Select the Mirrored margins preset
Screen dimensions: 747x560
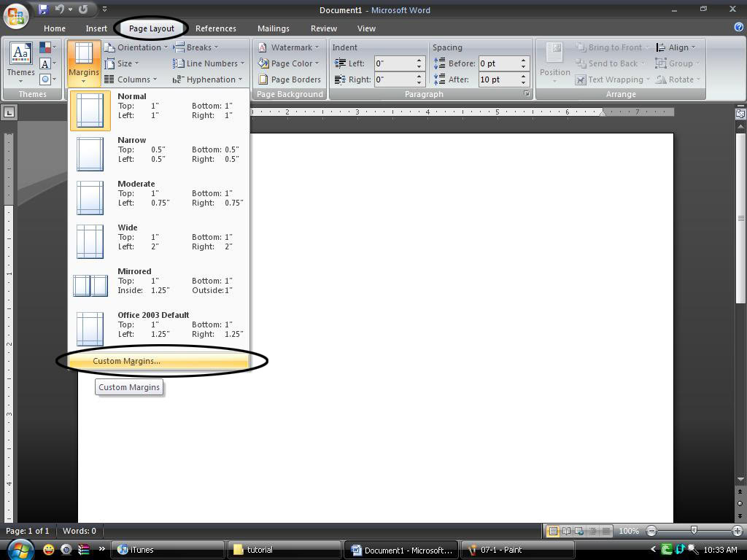click(158, 285)
